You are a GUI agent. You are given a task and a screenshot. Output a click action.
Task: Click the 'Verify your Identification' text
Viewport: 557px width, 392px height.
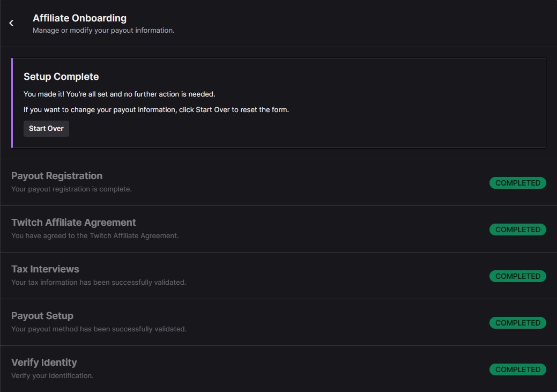(x=53, y=376)
